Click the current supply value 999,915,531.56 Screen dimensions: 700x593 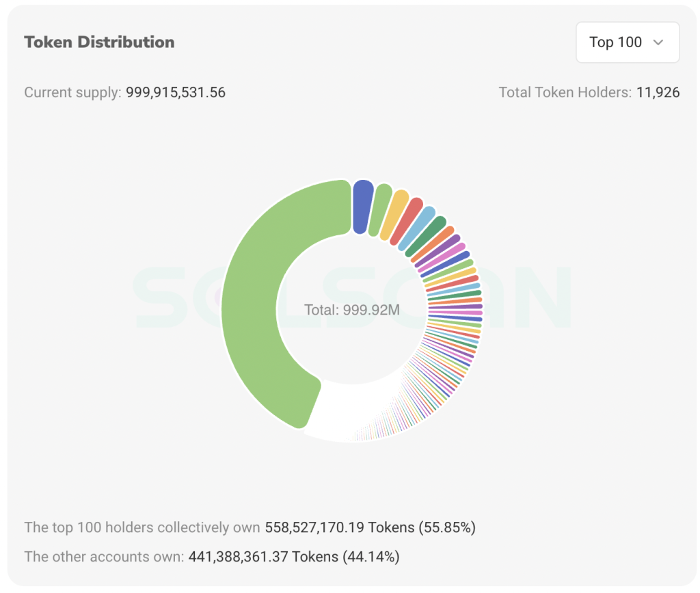pos(176,92)
